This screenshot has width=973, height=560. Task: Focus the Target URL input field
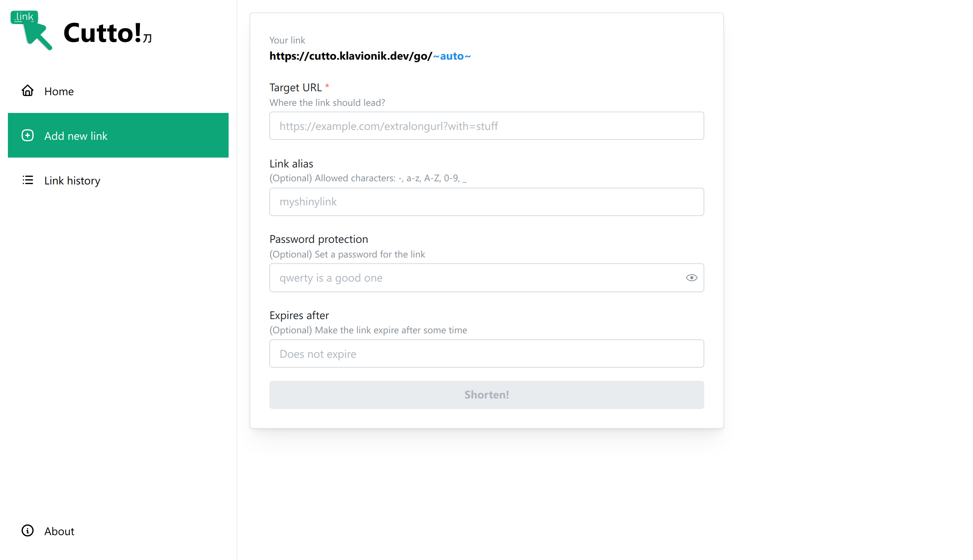tap(486, 126)
